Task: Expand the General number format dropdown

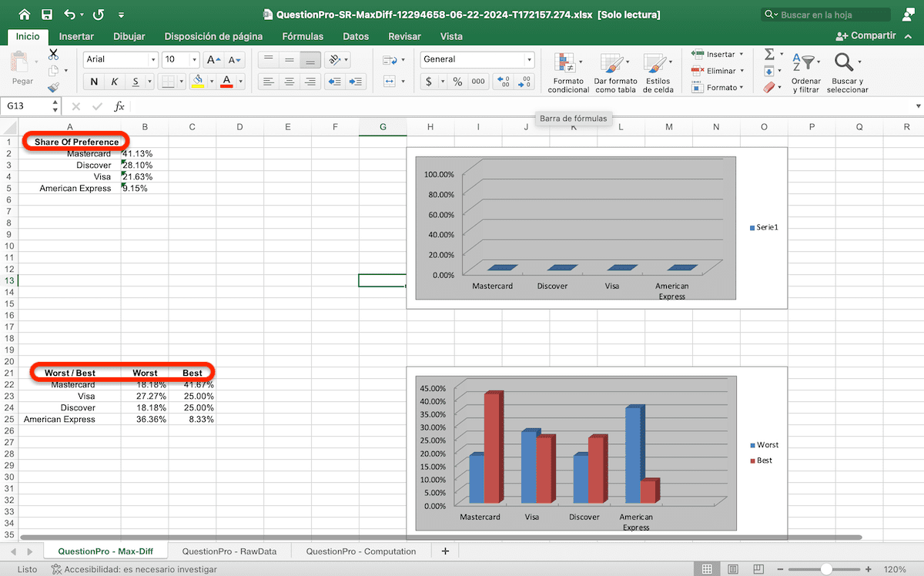Action: coord(529,60)
